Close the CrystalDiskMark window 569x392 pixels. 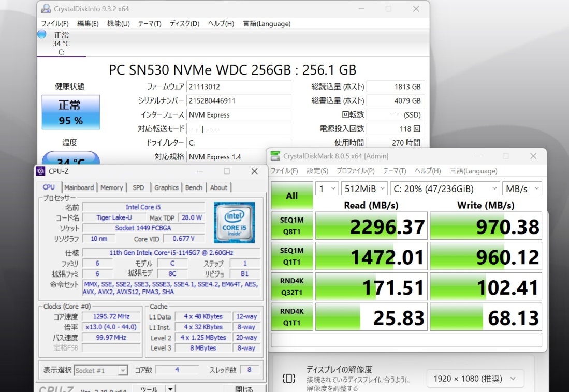[x=533, y=156]
